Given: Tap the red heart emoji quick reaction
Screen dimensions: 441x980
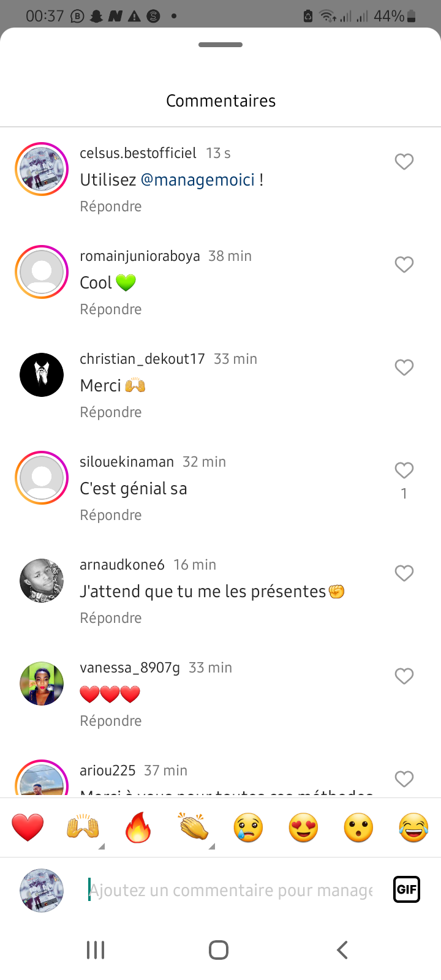Looking at the screenshot, I should (28, 827).
